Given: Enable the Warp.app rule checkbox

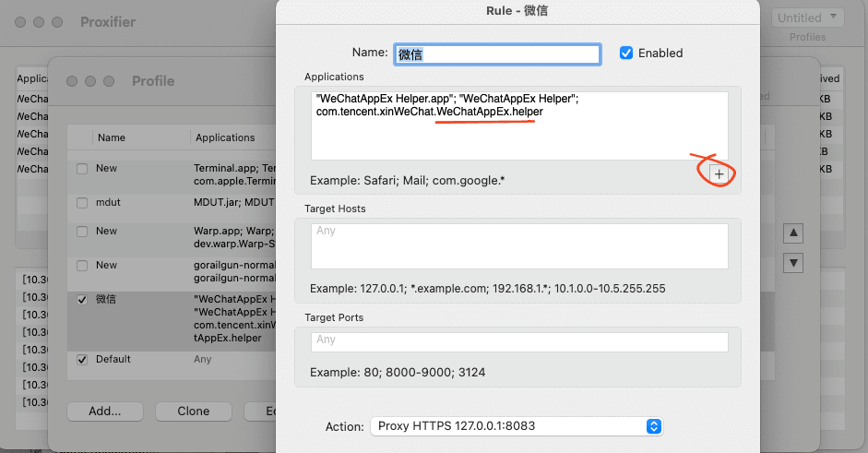Looking at the screenshot, I should (x=82, y=232).
